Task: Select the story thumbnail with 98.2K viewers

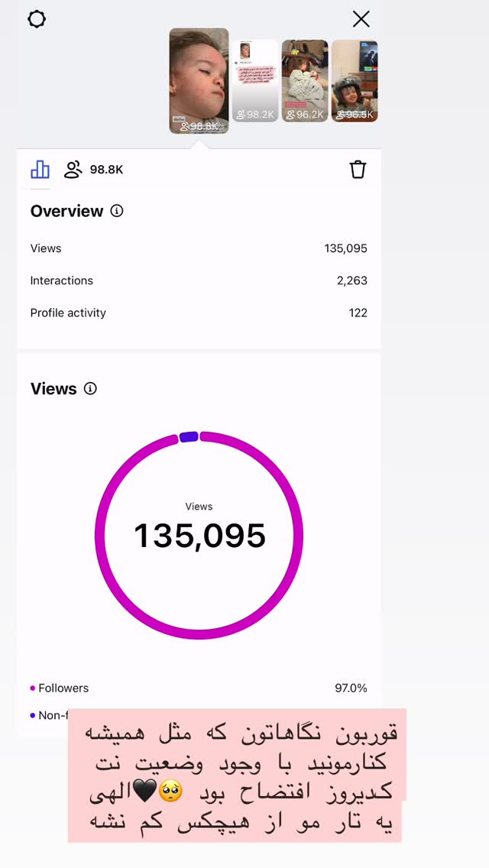Action: [254, 81]
